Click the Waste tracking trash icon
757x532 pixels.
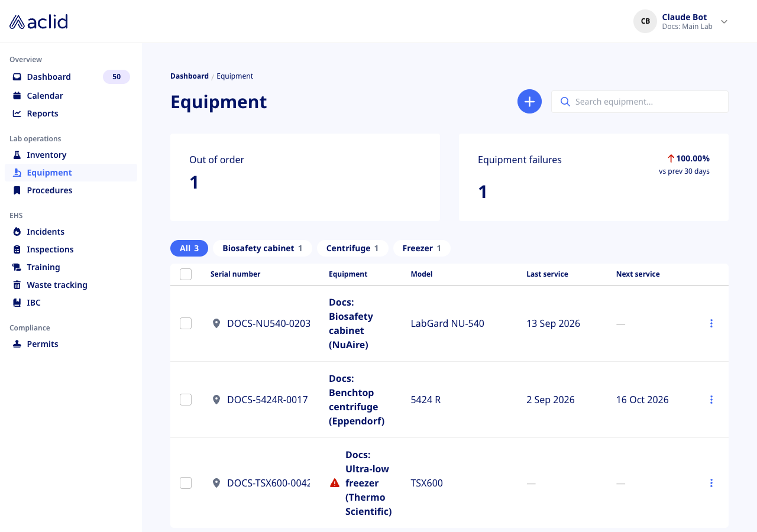pos(17,285)
